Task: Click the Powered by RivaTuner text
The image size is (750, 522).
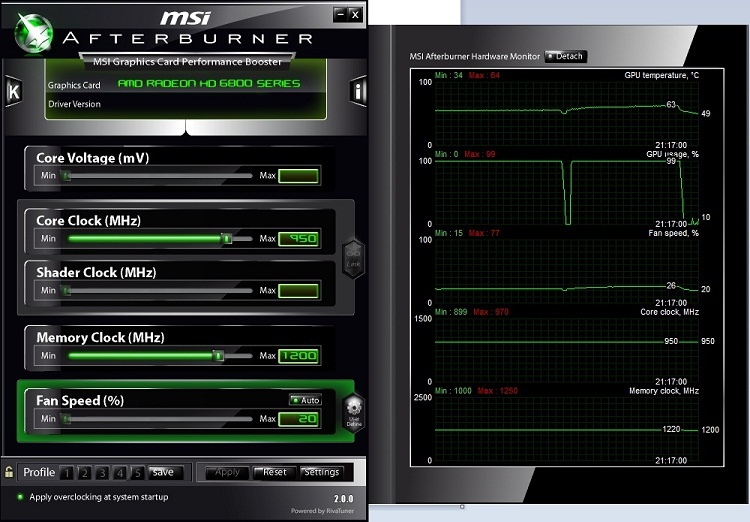Action: pos(322,511)
